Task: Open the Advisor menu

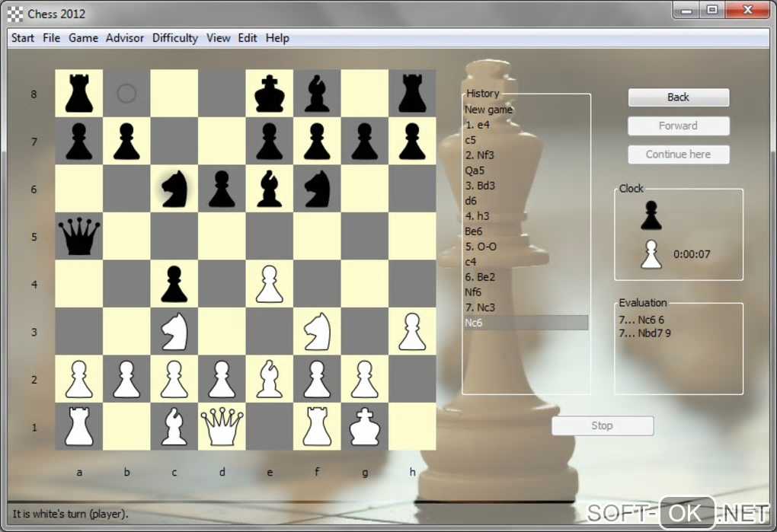Action: tap(124, 38)
